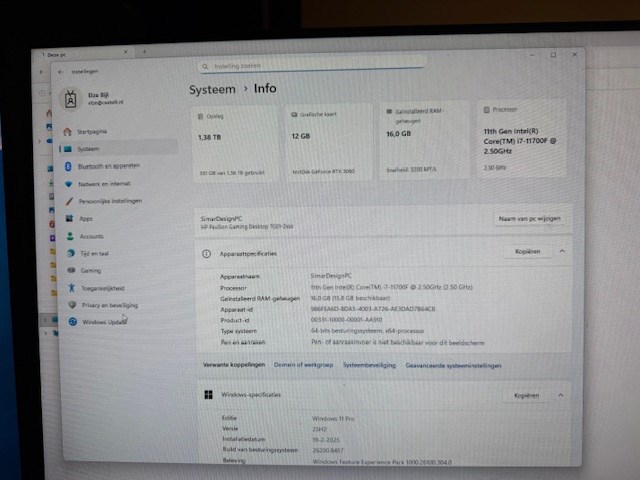Select the Systeem sidebar item
Viewport: 640px width, 480px height.
coord(118,149)
